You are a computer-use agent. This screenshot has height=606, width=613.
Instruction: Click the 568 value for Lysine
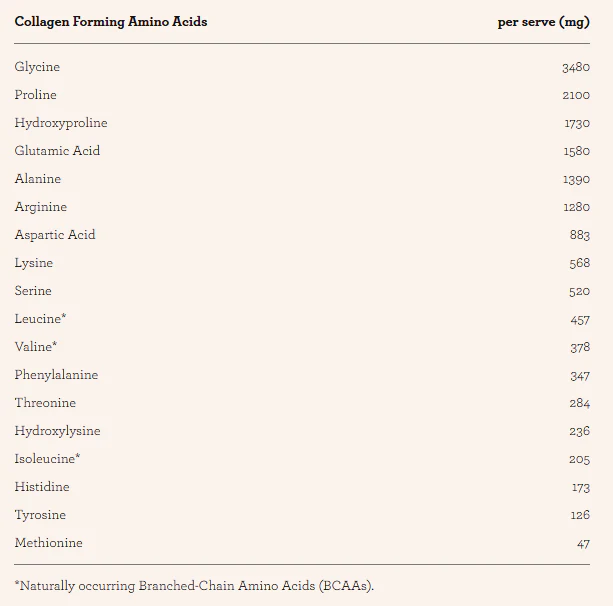click(579, 263)
